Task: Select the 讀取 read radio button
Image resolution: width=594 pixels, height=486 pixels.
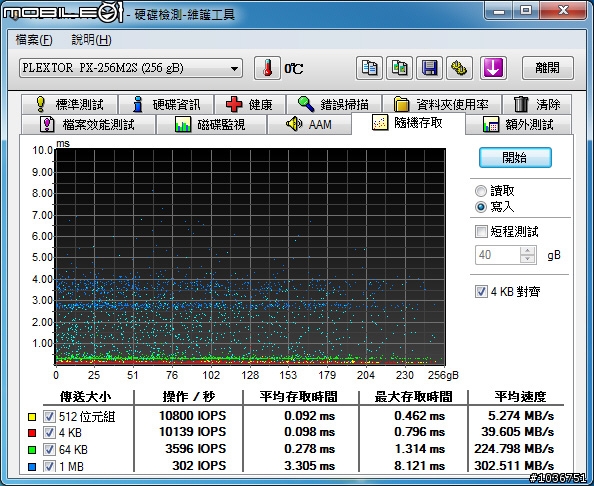Action: click(x=481, y=191)
